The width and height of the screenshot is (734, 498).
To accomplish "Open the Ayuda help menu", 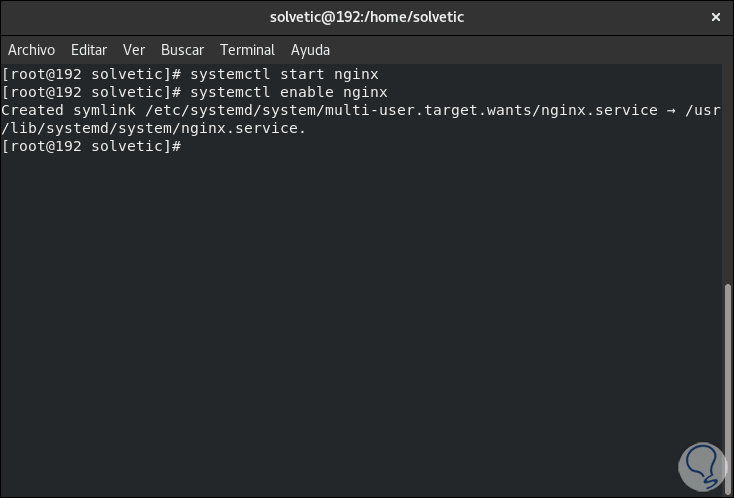I will (310, 50).
